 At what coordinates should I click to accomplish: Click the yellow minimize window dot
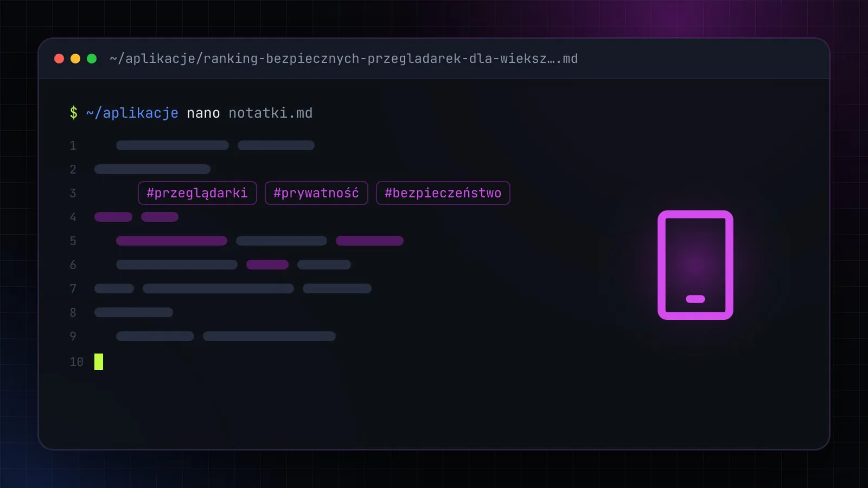pyautogui.click(x=75, y=59)
